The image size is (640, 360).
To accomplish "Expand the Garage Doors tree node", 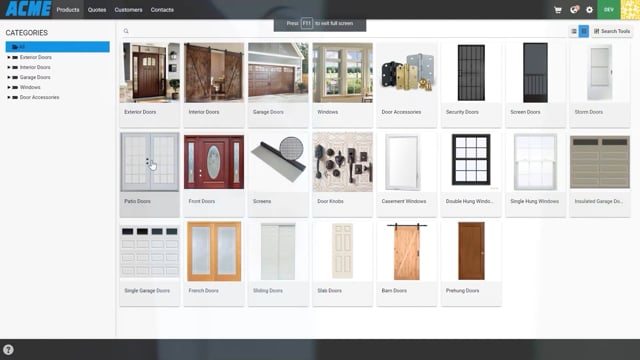I will coord(9,77).
